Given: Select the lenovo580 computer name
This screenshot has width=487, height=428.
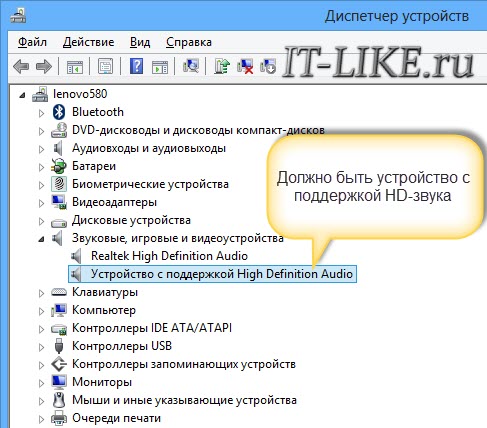Looking at the screenshot, I should 80,94.
